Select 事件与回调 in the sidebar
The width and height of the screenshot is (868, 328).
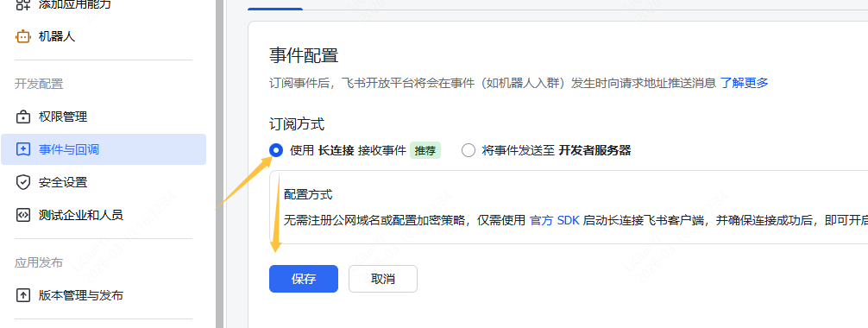coord(104,149)
